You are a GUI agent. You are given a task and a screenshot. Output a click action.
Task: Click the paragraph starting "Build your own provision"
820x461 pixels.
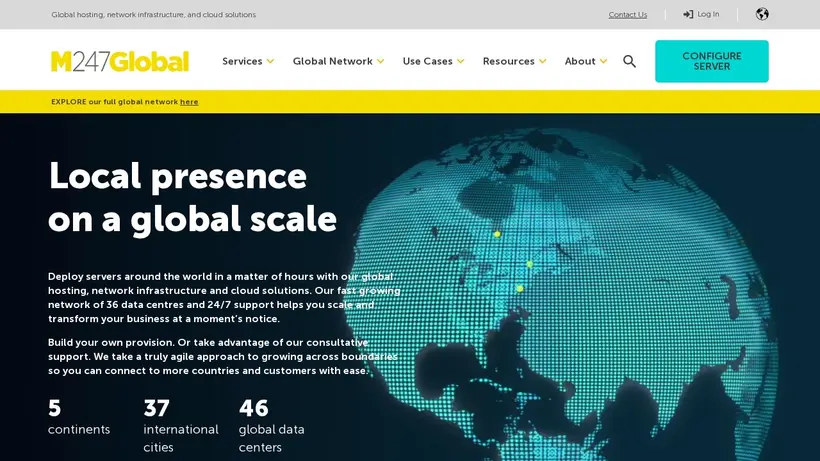click(223, 356)
